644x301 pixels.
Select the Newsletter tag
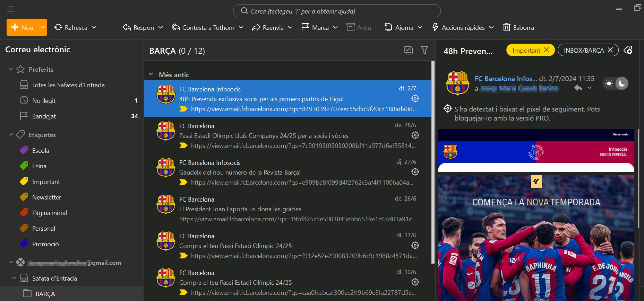pyautogui.click(x=46, y=197)
